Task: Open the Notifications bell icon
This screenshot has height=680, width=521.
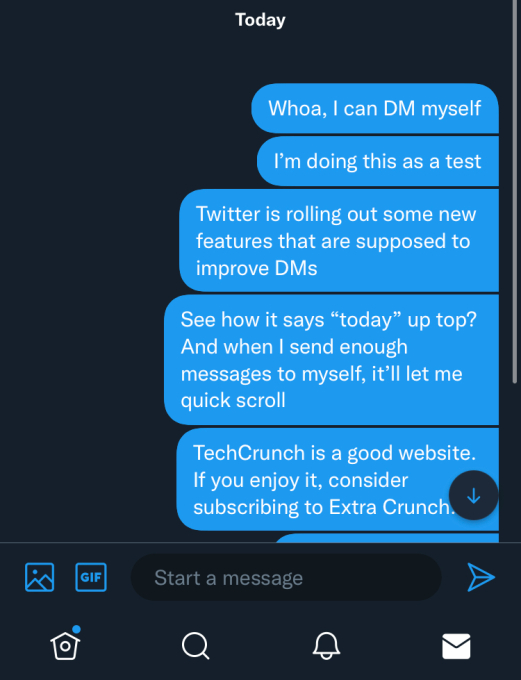Action: point(326,646)
